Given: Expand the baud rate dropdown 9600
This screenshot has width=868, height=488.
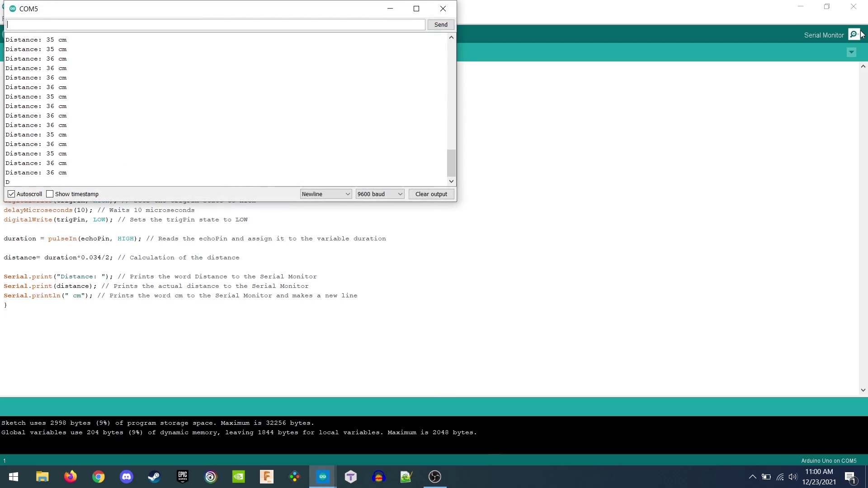Looking at the screenshot, I should [x=400, y=194].
